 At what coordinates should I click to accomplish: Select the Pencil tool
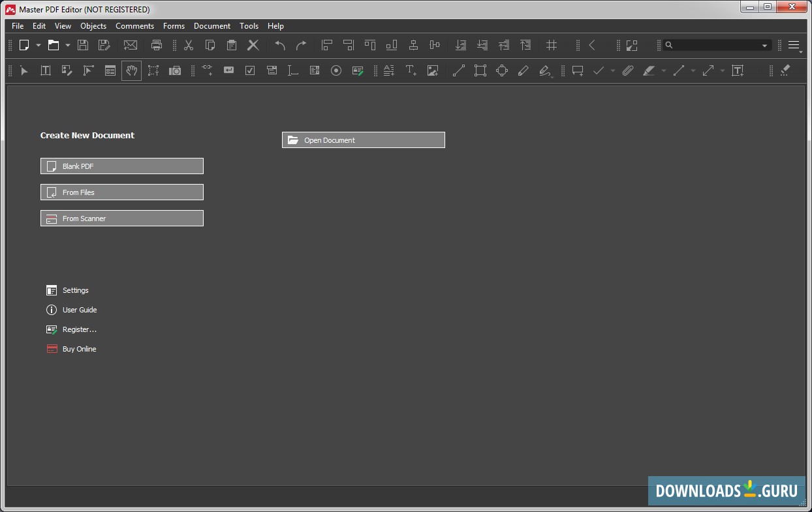pos(523,70)
